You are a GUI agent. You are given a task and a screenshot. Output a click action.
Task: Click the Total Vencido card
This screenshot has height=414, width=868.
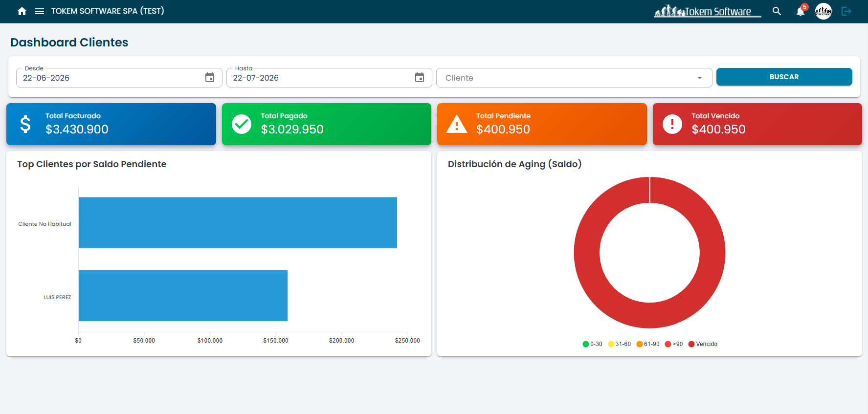click(x=757, y=124)
